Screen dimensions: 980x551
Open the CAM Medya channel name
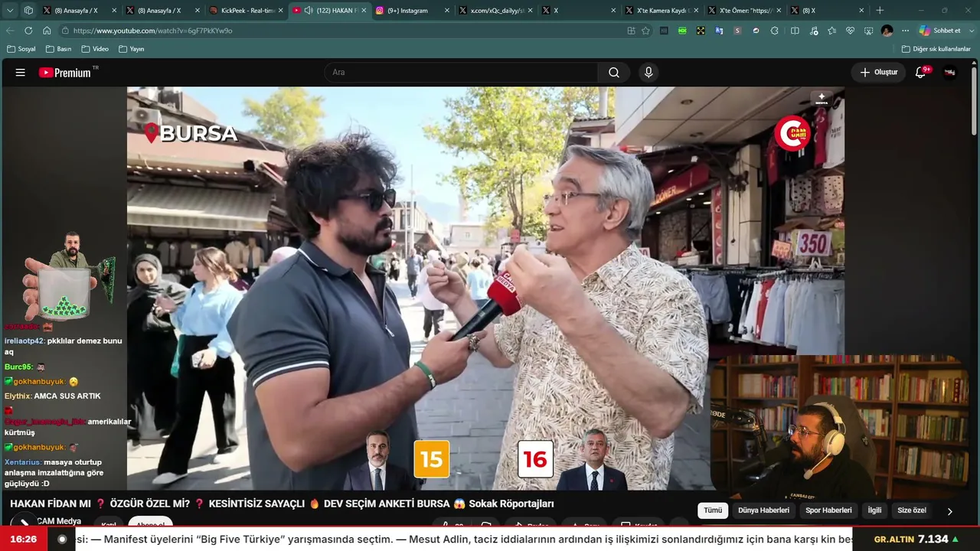(x=59, y=522)
